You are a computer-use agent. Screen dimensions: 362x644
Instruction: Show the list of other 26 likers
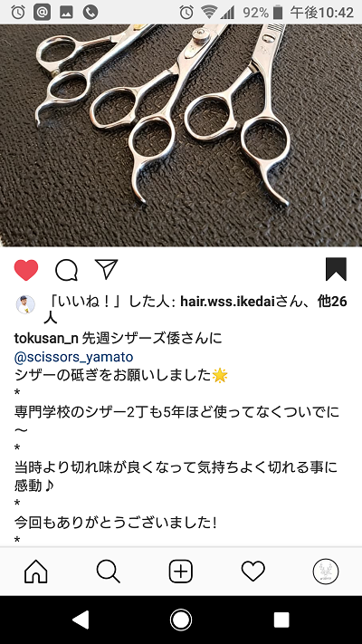[x=332, y=303]
